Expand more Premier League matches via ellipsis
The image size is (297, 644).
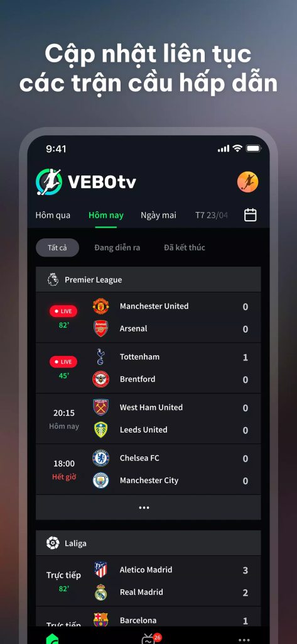point(144,508)
